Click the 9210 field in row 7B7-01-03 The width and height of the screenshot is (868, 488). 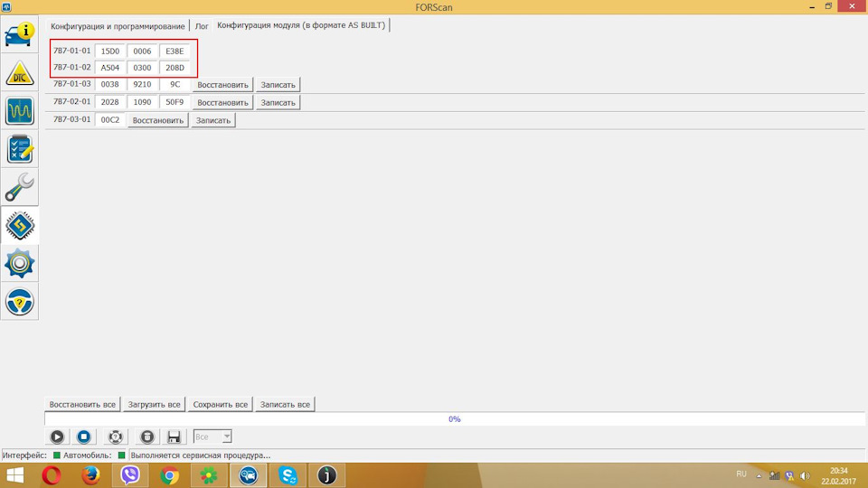click(x=142, y=85)
